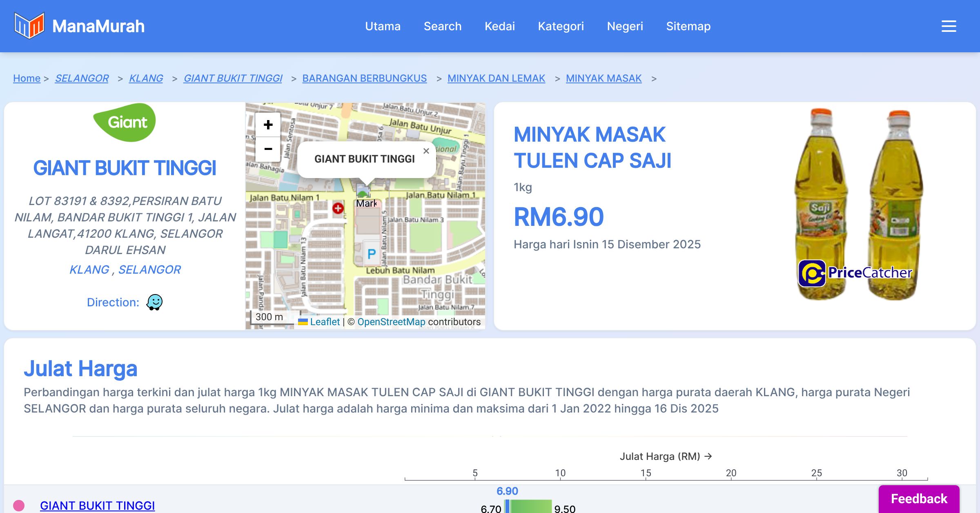Click the map marker under popup
The width and height of the screenshot is (980, 513).
[x=363, y=191]
